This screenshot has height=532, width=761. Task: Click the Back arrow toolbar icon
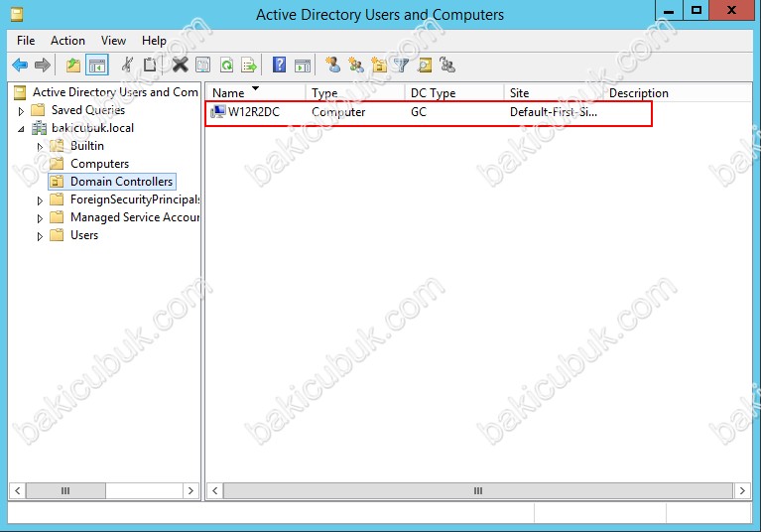pos(20,65)
